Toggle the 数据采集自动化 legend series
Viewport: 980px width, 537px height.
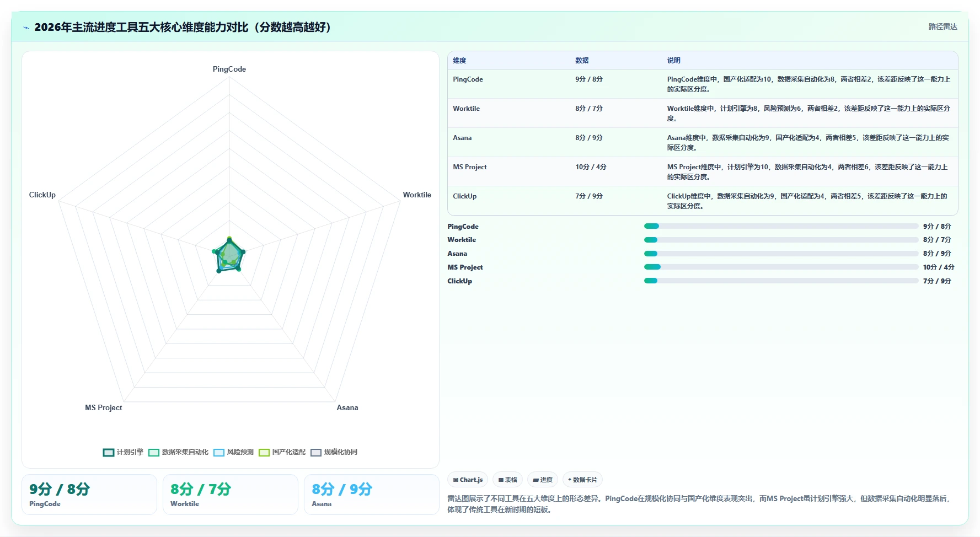(178, 452)
